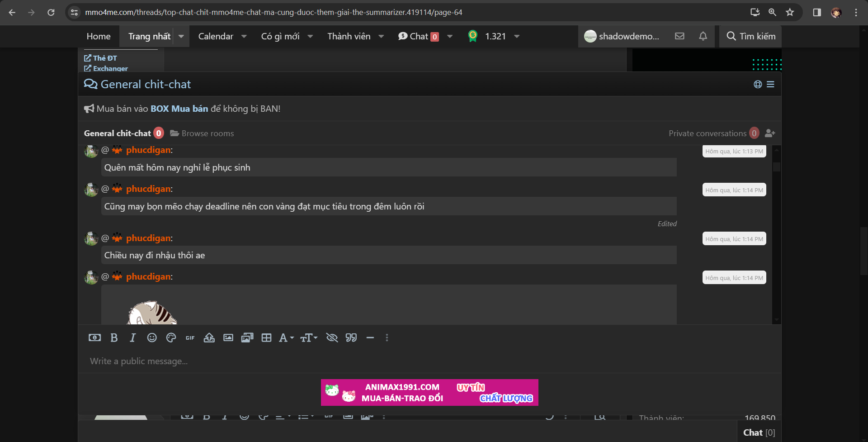This screenshot has height=442, width=868.
Task: Click the upload file icon
Action: click(x=209, y=338)
